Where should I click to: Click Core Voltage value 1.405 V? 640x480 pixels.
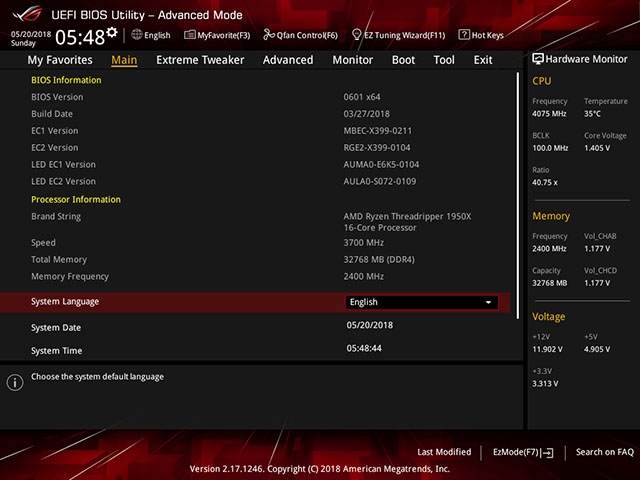[x=597, y=148]
